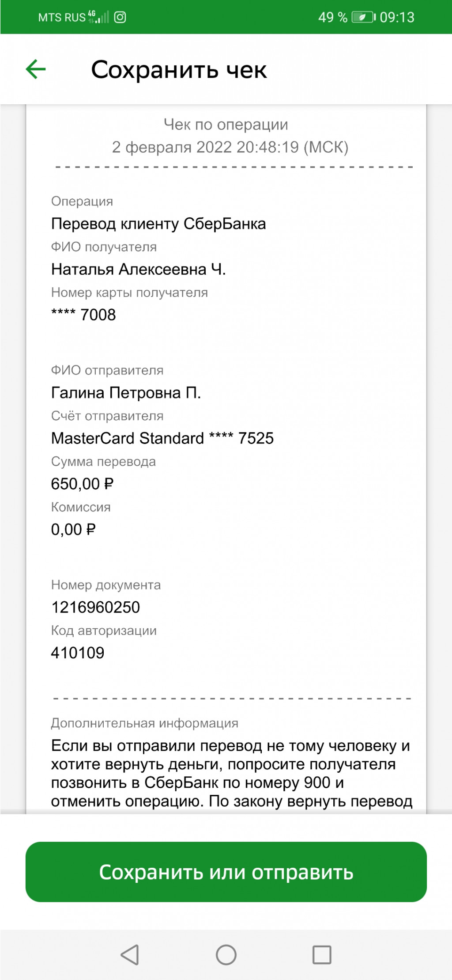The width and height of the screenshot is (452, 980).
Task: Open recent apps with square button
Action: [322, 955]
